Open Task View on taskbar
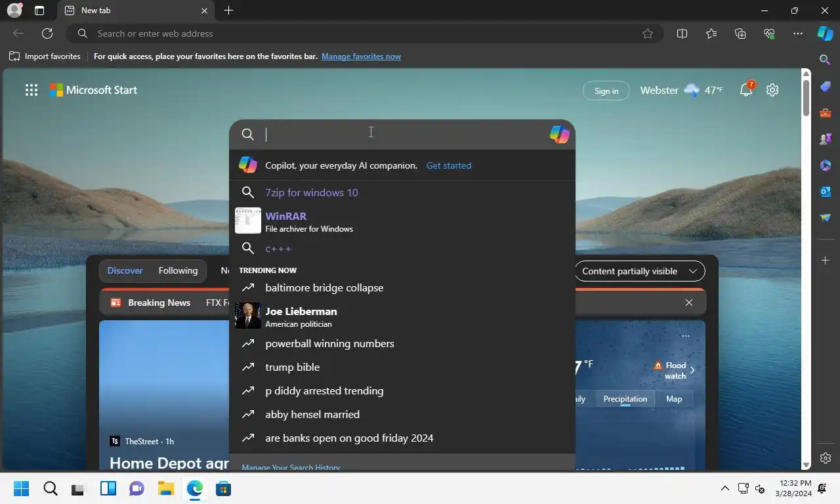 79,489
